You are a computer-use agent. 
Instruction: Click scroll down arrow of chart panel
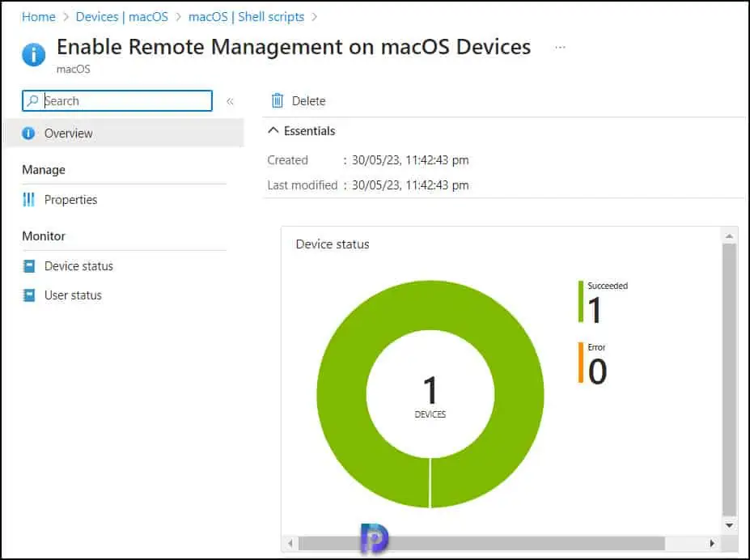[730, 525]
